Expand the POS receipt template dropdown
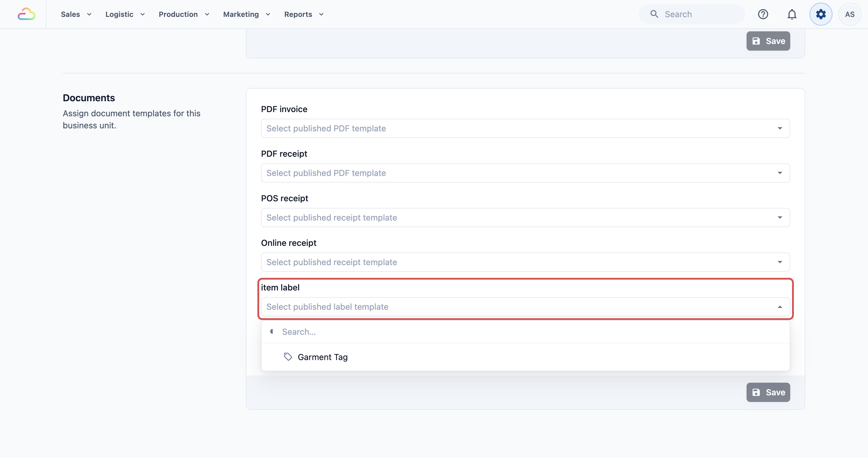868x458 pixels. tap(525, 218)
